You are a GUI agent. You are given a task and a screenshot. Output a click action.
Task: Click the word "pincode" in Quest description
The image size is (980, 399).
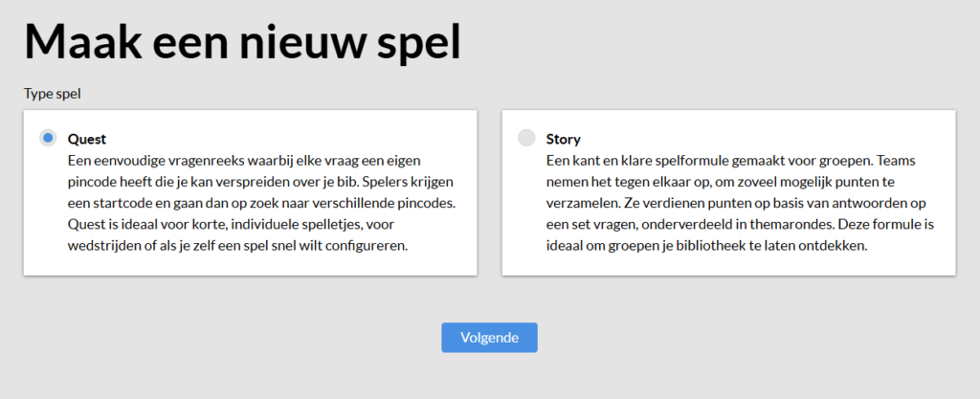(92, 183)
